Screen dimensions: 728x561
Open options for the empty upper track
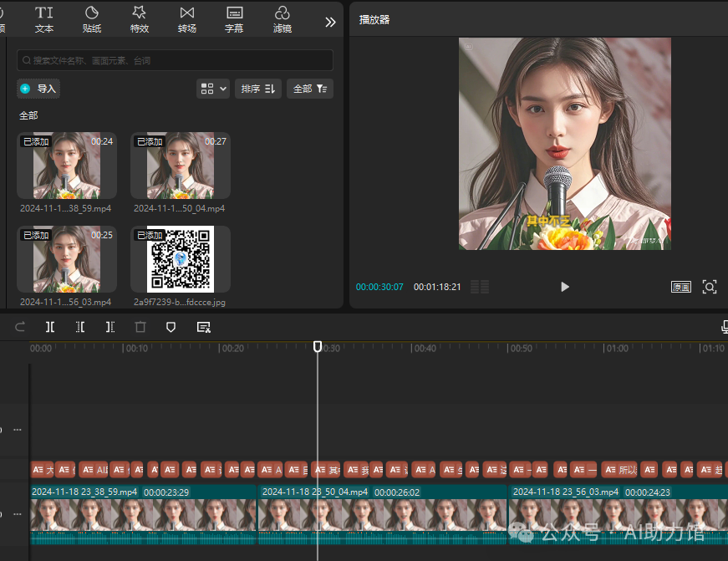click(18, 430)
